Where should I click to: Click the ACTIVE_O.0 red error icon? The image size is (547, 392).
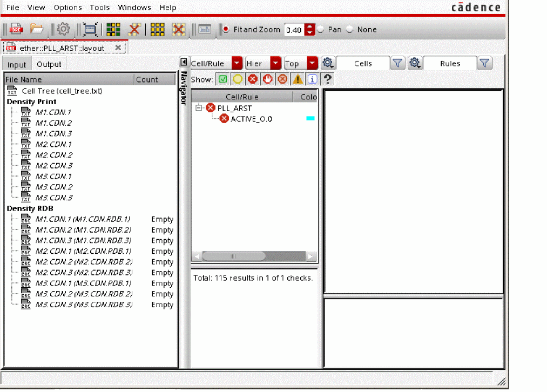[x=224, y=119]
